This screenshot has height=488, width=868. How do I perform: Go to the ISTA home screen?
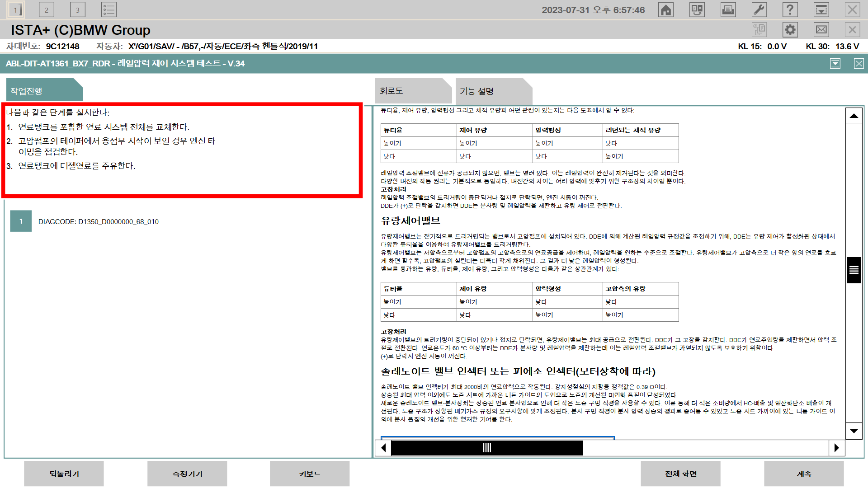pyautogui.click(x=666, y=9)
